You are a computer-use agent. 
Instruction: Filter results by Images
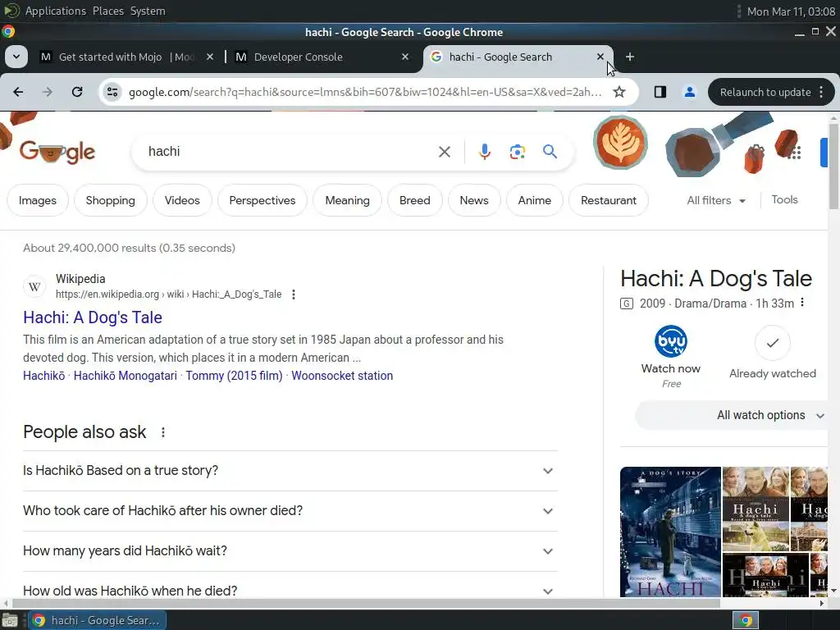(38, 200)
